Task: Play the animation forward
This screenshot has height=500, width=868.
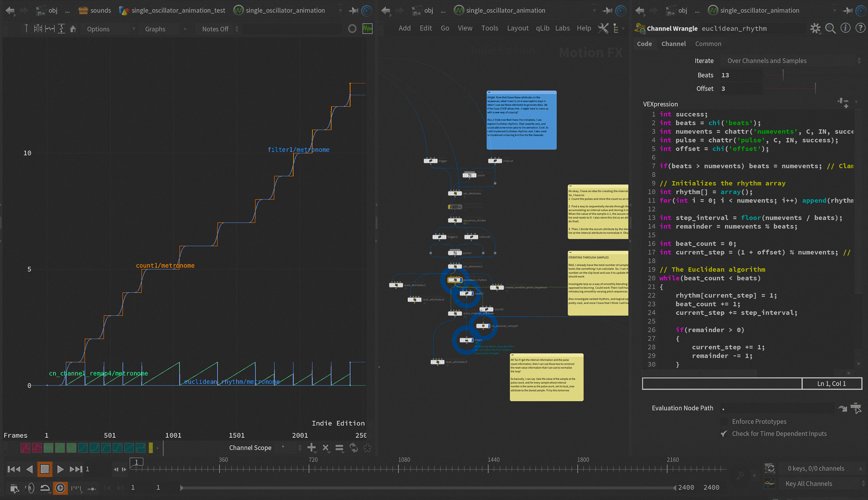Action: tap(60, 469)
